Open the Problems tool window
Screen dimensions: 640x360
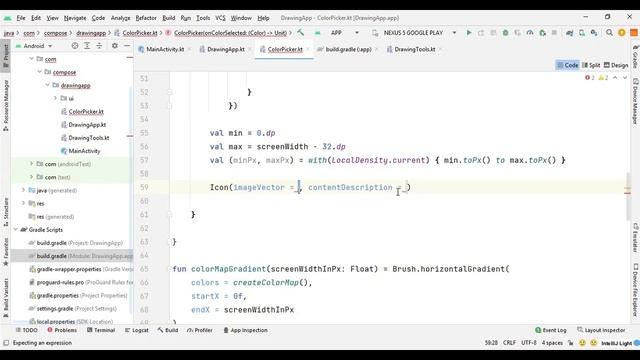click(62, 330)
